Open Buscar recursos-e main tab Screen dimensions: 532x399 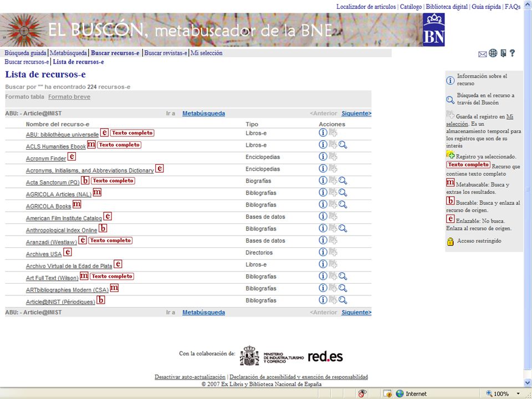point(115,53)
